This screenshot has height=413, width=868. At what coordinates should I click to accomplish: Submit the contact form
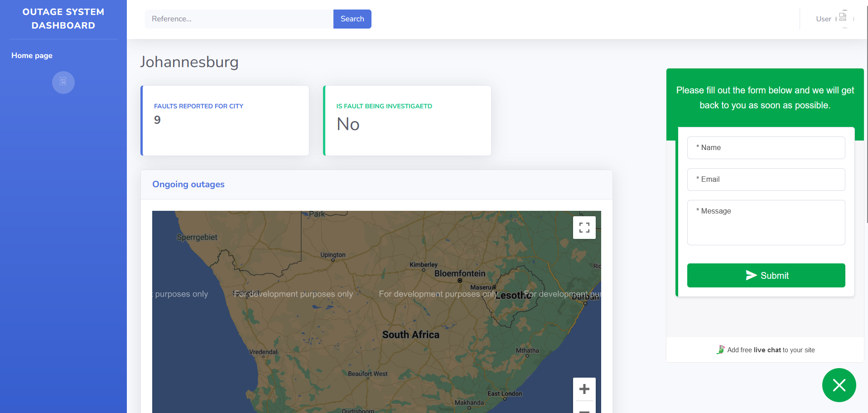click(x=766, y=275)
